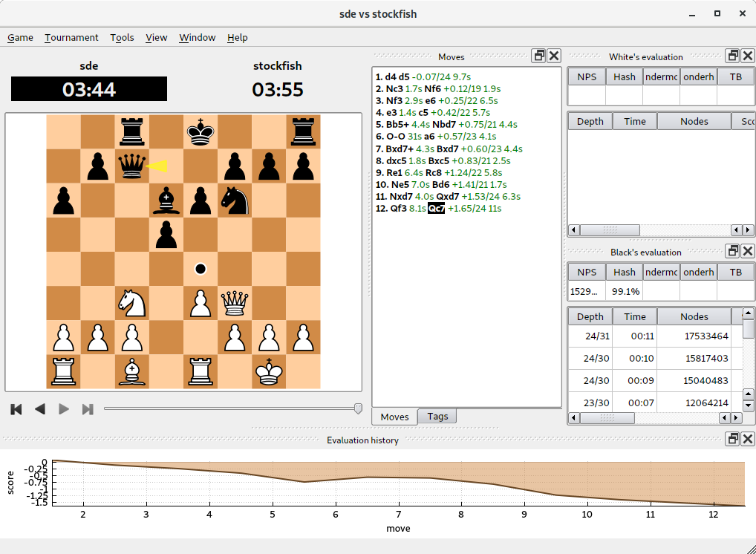
Task: Open the View menu
Action: tap(156, 38)
